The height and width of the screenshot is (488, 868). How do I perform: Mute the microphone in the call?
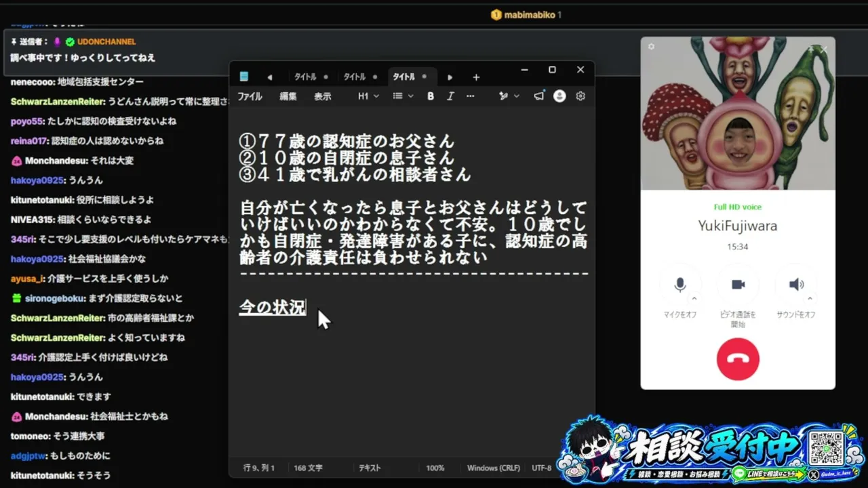tap(680, 285)
